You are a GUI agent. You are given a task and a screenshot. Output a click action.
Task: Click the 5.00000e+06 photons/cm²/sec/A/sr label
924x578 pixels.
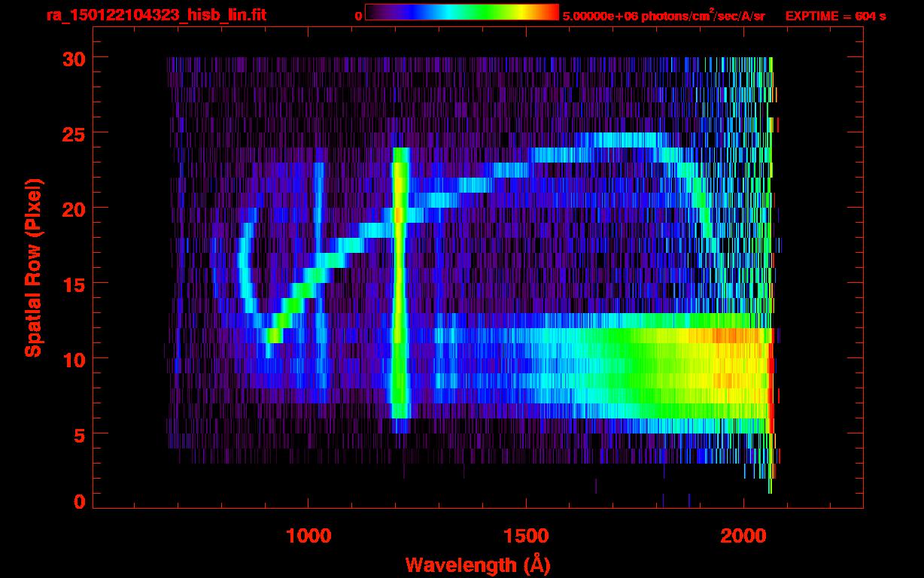(x=664, y=15)
